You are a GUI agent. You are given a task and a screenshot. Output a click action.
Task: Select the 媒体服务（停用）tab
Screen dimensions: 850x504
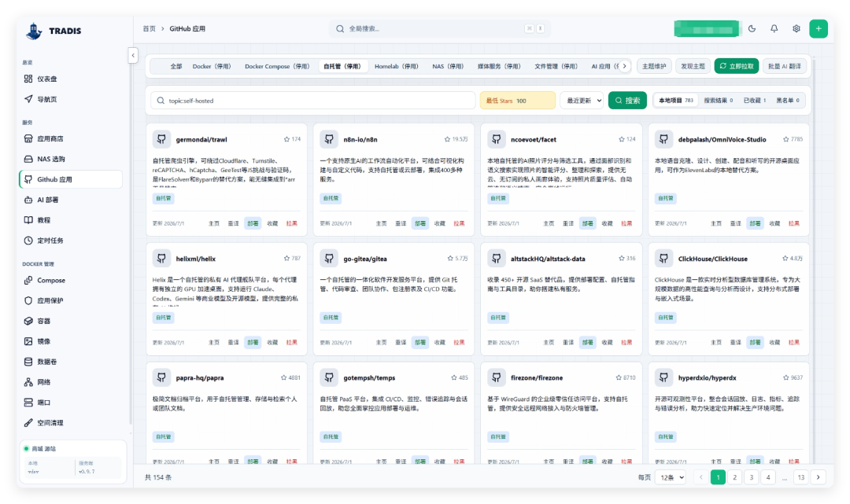click(x=499, y=67)
